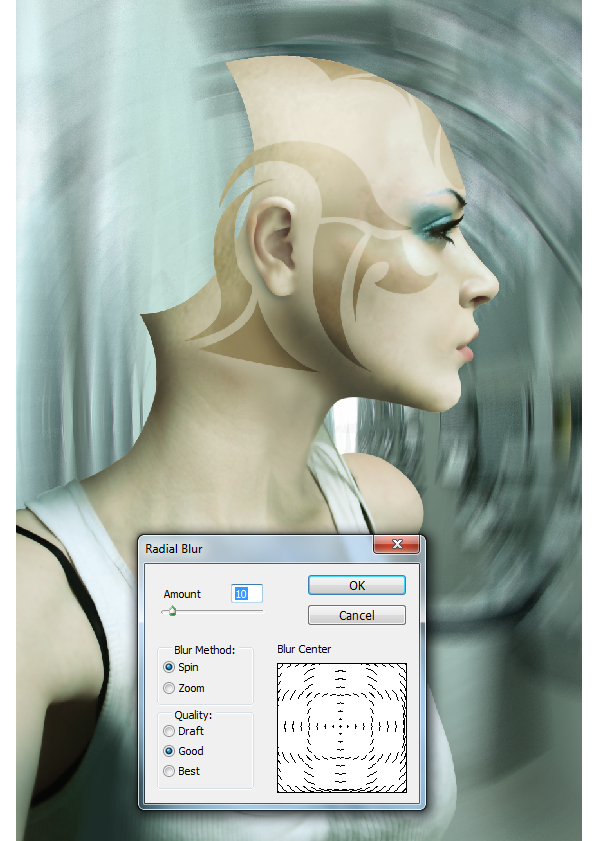Click the Amount label text

tap(182, 594)
